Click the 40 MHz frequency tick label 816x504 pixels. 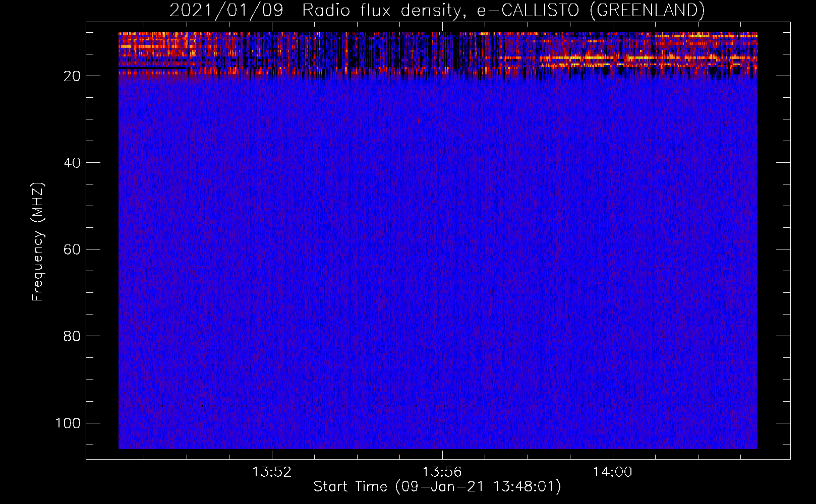click(72, 163)
